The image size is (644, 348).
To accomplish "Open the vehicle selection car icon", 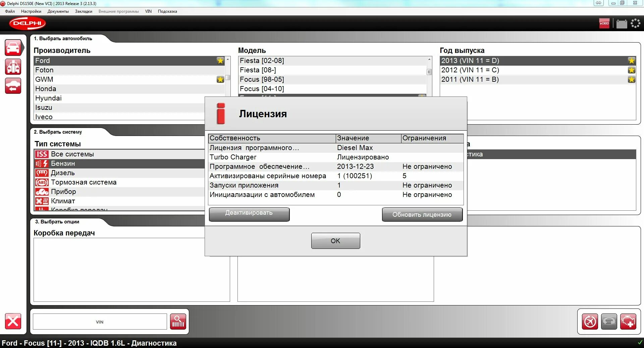I will tap(13, 48).
